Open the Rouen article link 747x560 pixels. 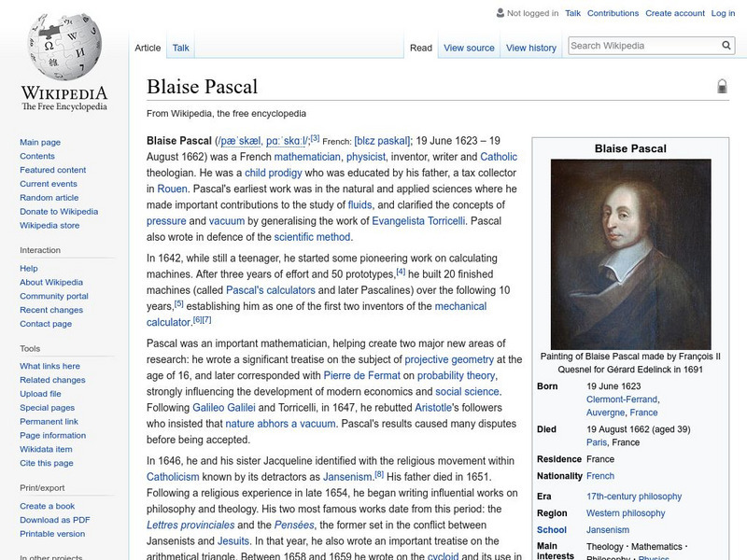point(172,189)
